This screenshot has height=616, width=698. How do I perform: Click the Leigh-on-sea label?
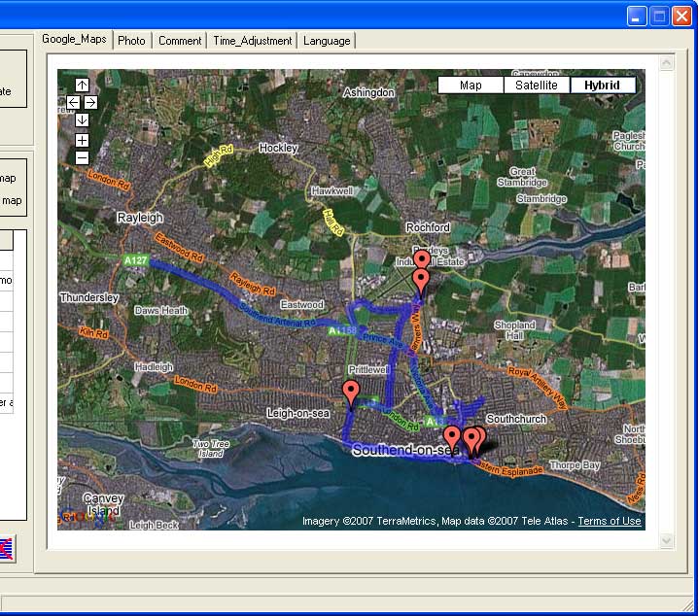298,413
